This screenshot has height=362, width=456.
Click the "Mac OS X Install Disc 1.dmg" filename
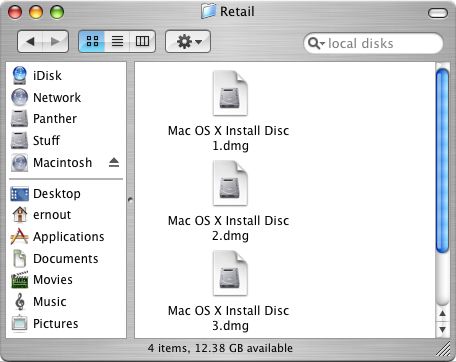[x=229, y=138]
